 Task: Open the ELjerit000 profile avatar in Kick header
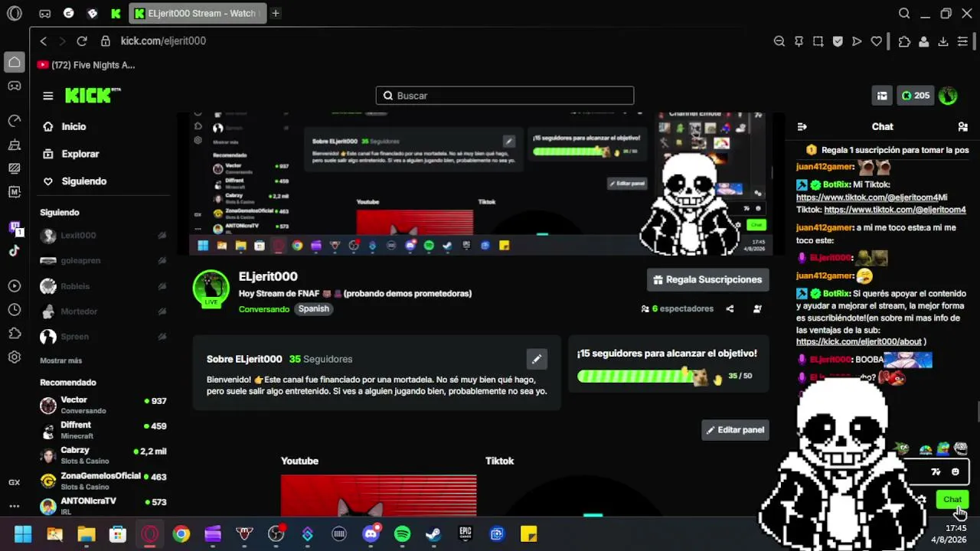click(x=948, y=96)
